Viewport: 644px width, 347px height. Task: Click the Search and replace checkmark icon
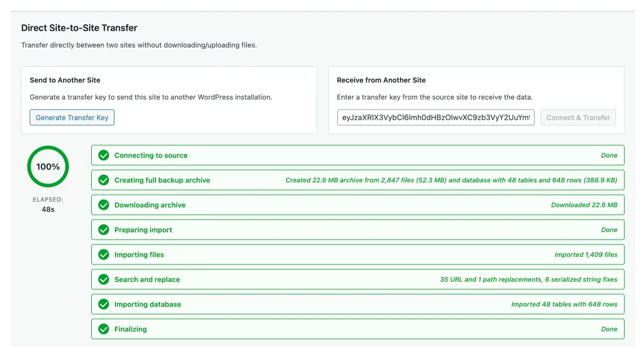click(x=104, y=280)
